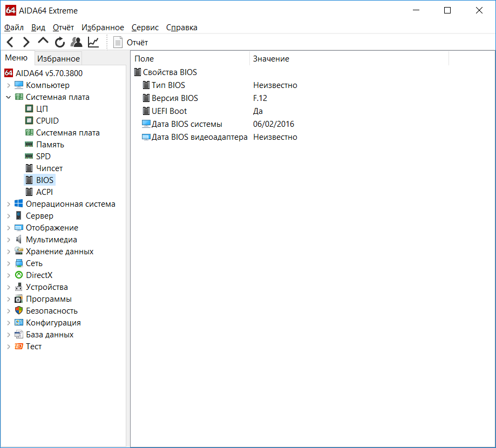496x448 pixels.
Task: Select Дата BIOS видеоадаптера row
Action: coord(199,137)
